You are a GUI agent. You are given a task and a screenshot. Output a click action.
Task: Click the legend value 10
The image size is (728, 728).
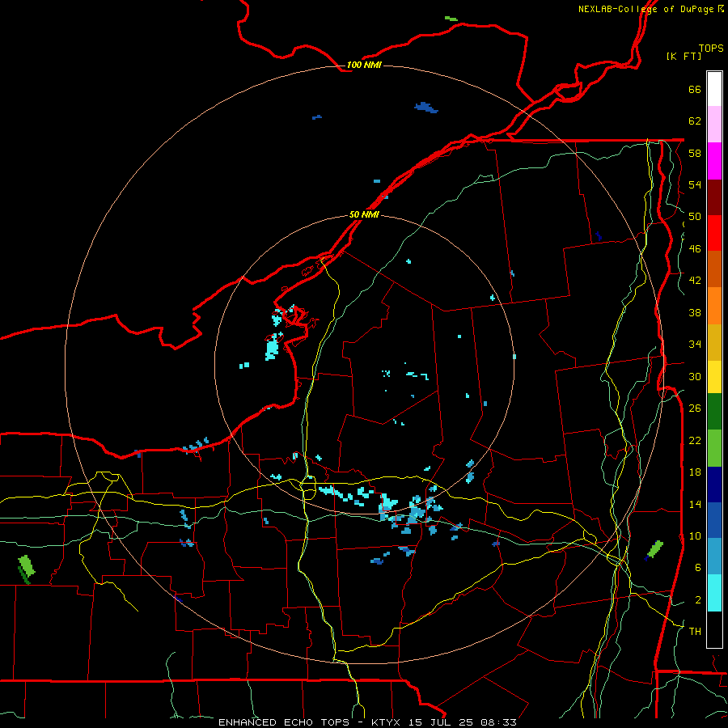coord(695,535)
